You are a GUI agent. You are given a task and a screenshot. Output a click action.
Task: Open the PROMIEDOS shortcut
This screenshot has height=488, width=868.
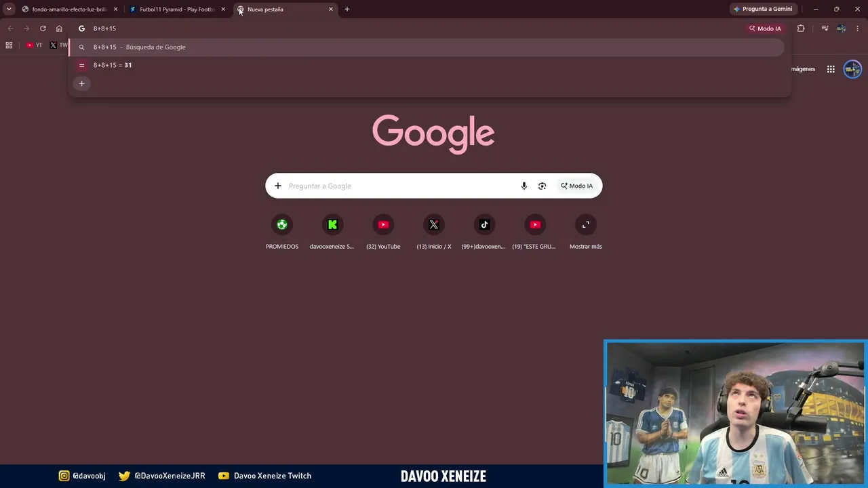click(282, 232)
